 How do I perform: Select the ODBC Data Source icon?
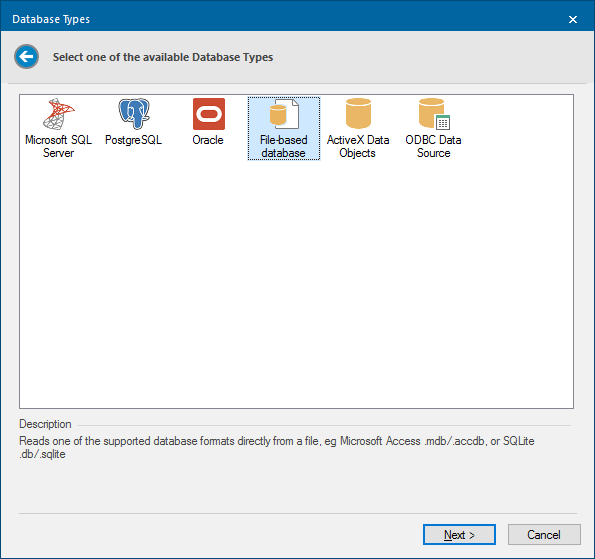[x=434, y=114]
